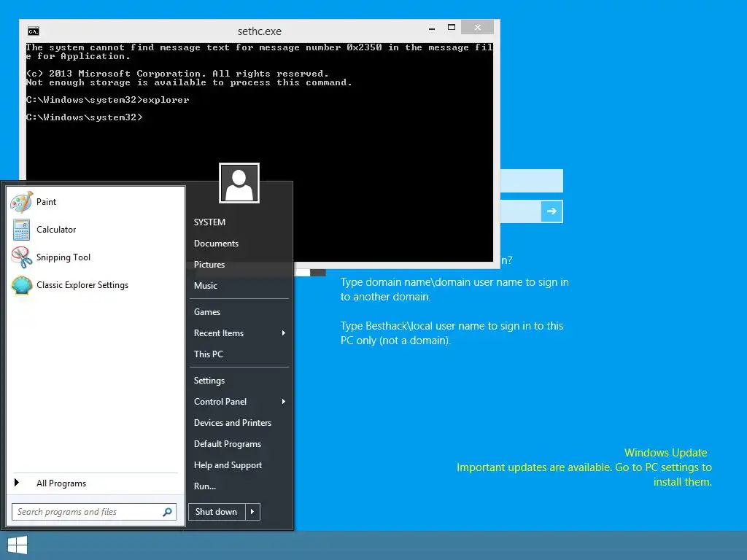Viewport: 747px width, 560px height.
Task: Click 'Type domain name\domain user name' hint
Action: 454,289
